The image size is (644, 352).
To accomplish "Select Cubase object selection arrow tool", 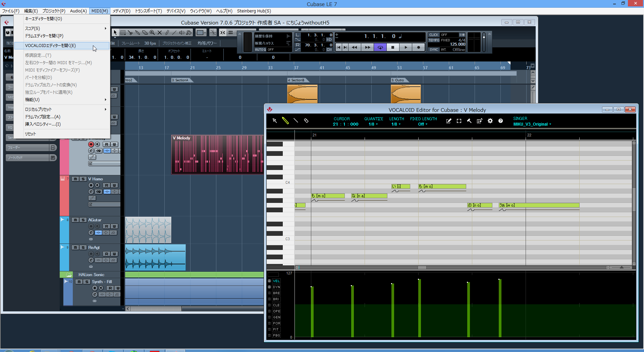I will pos(115,33).
